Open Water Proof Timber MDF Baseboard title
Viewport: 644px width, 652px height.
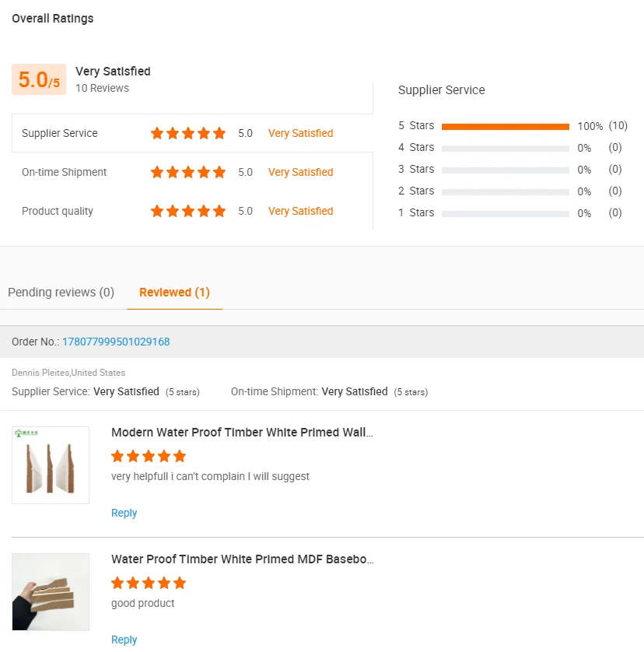(x=242, y=559)
